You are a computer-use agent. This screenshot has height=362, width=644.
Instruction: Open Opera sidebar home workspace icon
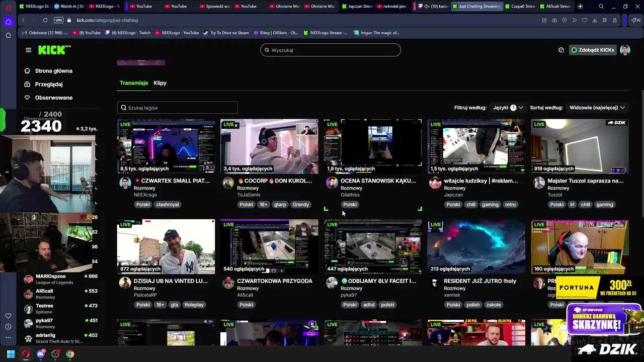[8, 22]
